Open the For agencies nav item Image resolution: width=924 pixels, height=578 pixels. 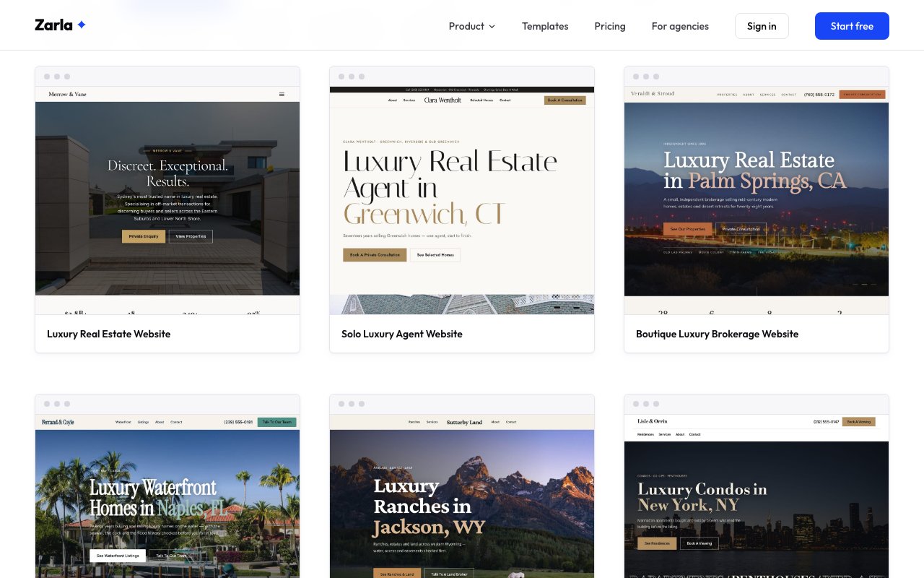click(680, 26)
